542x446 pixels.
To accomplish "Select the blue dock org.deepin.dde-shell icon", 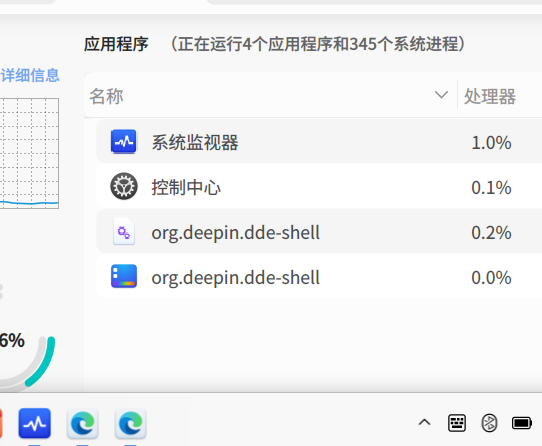I will (x=124, y=276).
